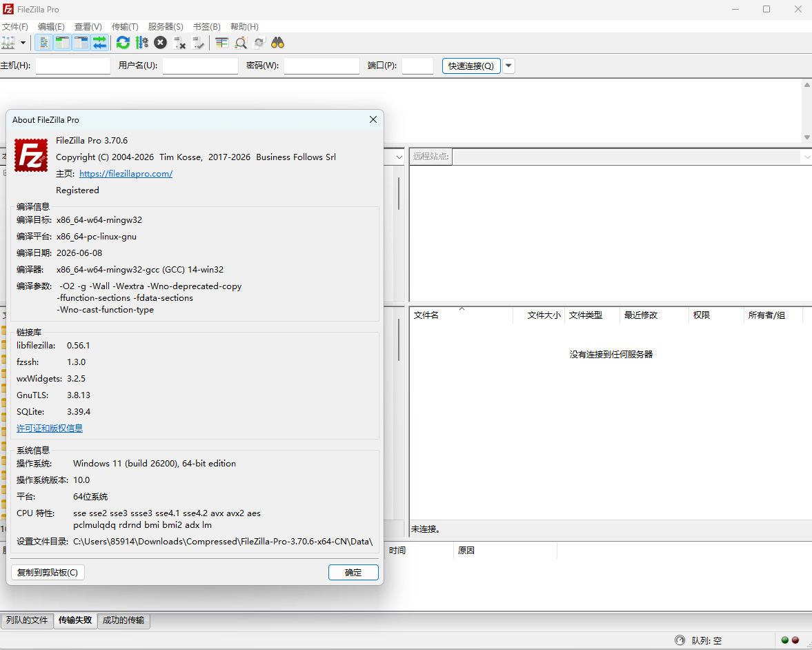
Task: Open the Site Manager icon
Action: coord(8,43)
